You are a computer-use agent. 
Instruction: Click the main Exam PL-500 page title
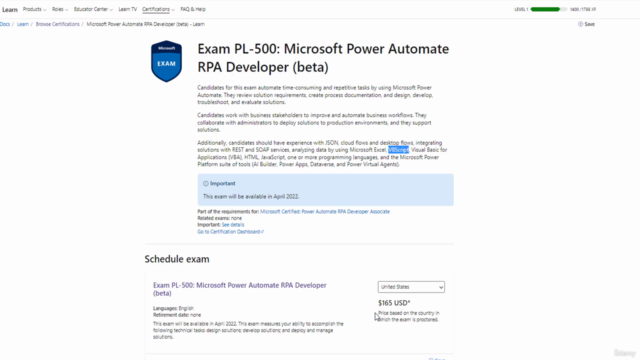[x=323, y=58]
